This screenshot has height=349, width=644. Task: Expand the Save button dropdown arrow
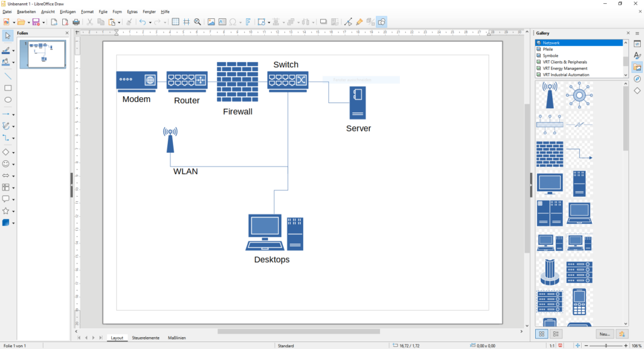click(x=43, y=22)
